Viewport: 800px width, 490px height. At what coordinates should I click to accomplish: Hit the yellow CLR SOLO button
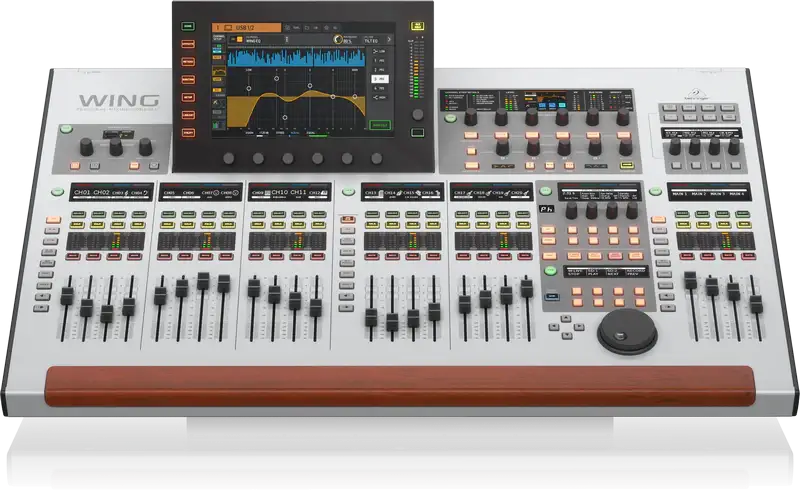tap(417, 26)
